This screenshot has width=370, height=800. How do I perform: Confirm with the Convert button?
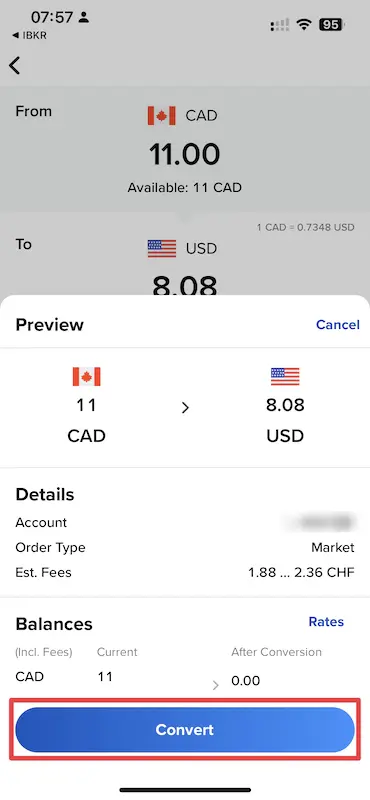[x=185, y=730]
